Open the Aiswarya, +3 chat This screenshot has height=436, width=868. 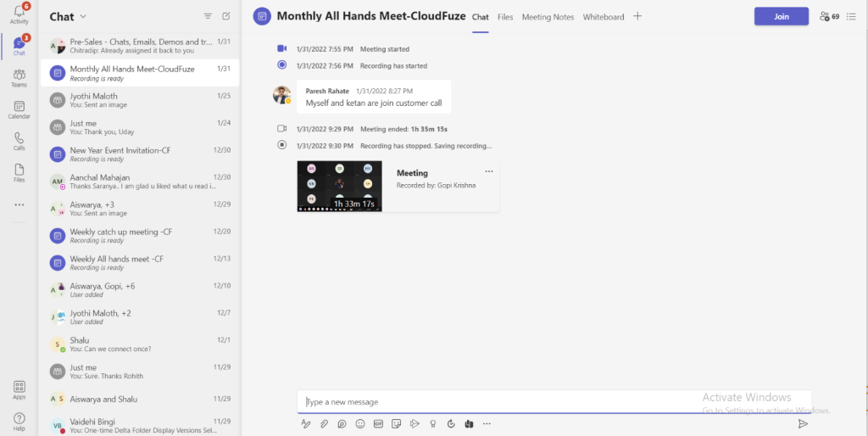tap(140, 209)
